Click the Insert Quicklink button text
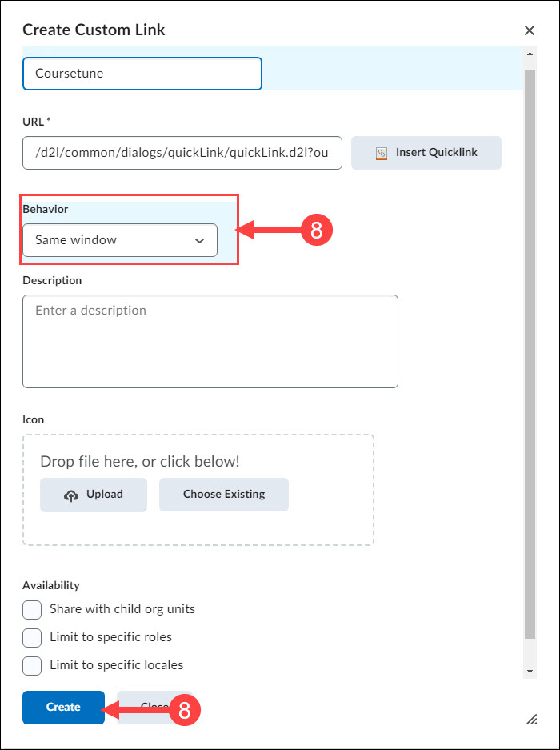560x750 pixels. click(x=437, y=153)
